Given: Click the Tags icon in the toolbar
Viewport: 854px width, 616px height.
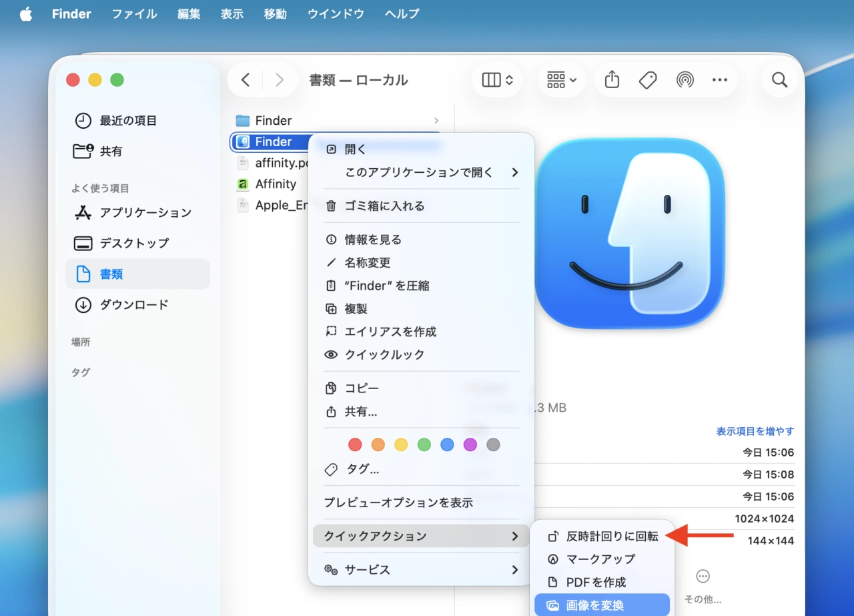Looking at the screenshot, I should pyautogui.click(x=647, y=79).
